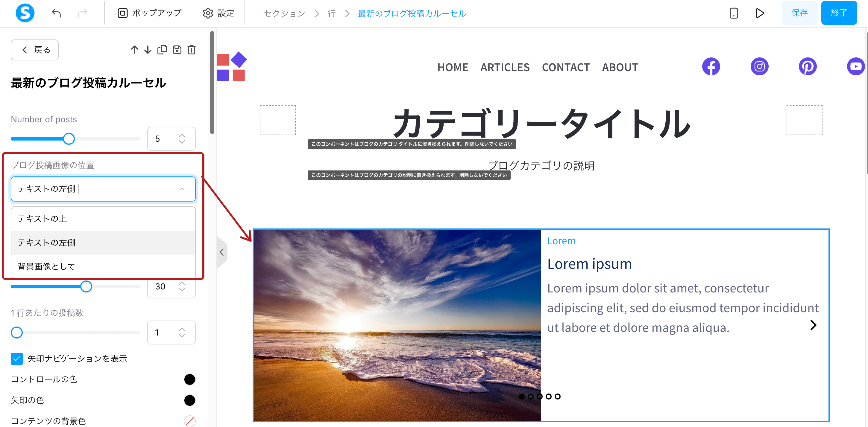This screenshot has width=868, height=427.
Task: Click the play preview icon
Action: pyautogui.click(x=760, y=13)
